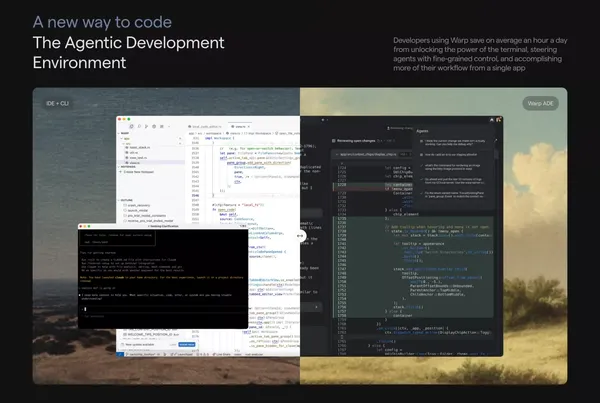Open agent task about fixing return variant name
This screenshot has width=600, height=403.
(452, 194)
